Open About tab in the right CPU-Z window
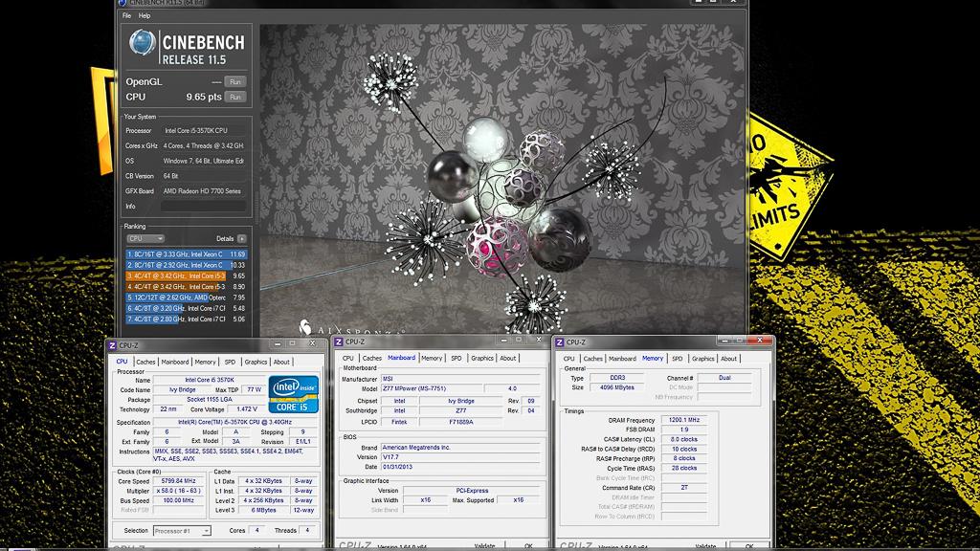The width and height of the screenshot is (980, 551). pos(728,359)
